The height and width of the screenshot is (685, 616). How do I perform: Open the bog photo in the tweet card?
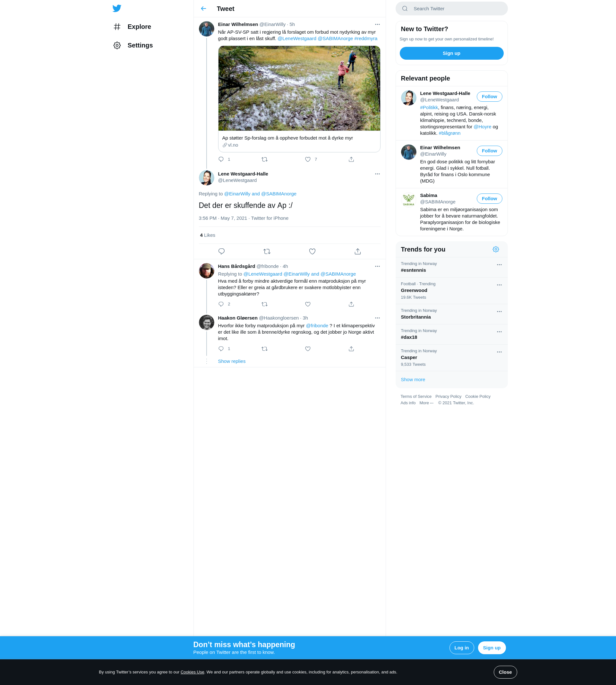pyautogui.click(x=299, y=88)
